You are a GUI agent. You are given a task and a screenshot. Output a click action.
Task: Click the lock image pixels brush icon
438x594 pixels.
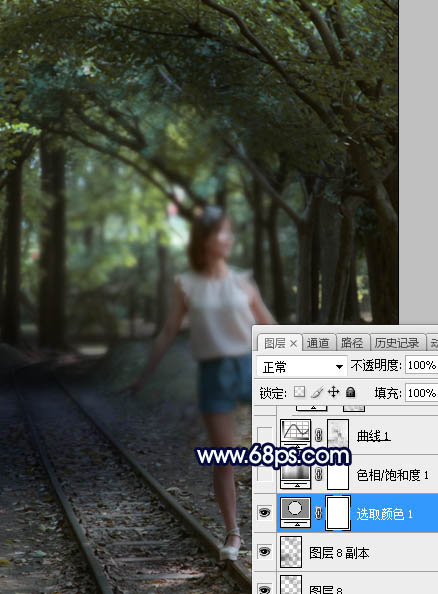tap(317, 392)
